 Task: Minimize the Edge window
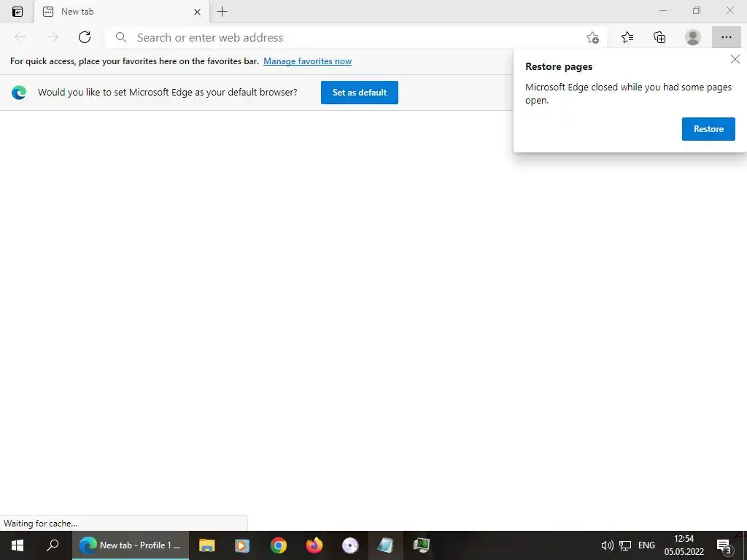coord(663,10)
